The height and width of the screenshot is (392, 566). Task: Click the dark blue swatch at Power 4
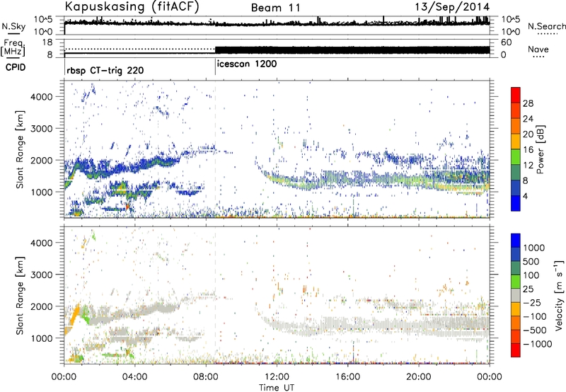coord(516,203)
